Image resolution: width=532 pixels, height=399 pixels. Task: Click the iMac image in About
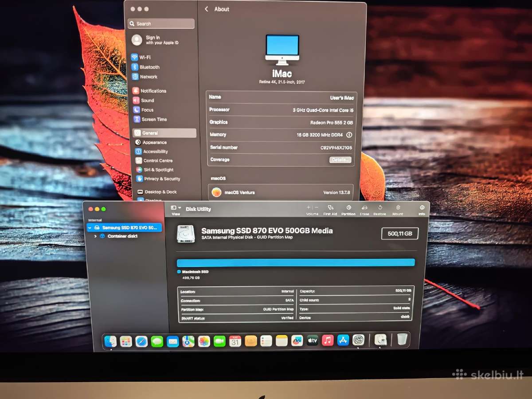pos(282,50)
